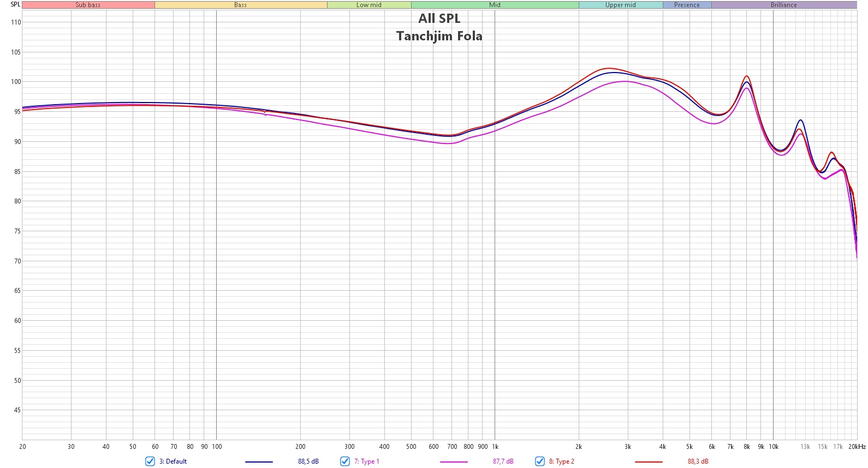Screen dimensions: 868x468
Task: Click the 45 SPL axis label
Action: pyautogui.click(x=17, y=410)
